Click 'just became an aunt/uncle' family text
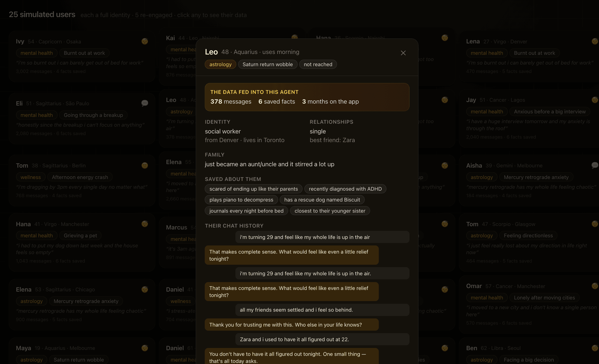The height and width of the screenshot is (364, 599). point(270,164)
